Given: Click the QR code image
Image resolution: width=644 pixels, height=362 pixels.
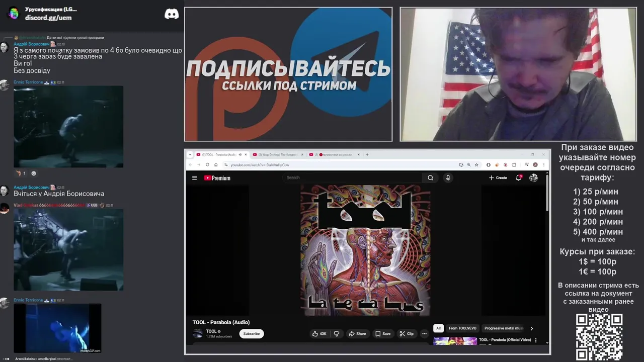Looking at the screenshot, I should pos(599,337).
